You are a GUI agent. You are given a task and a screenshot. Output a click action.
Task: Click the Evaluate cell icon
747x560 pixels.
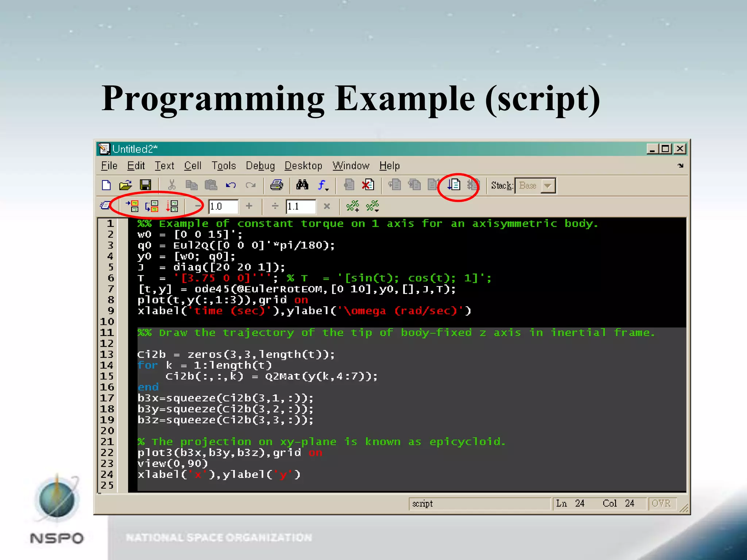pos(132,206)
